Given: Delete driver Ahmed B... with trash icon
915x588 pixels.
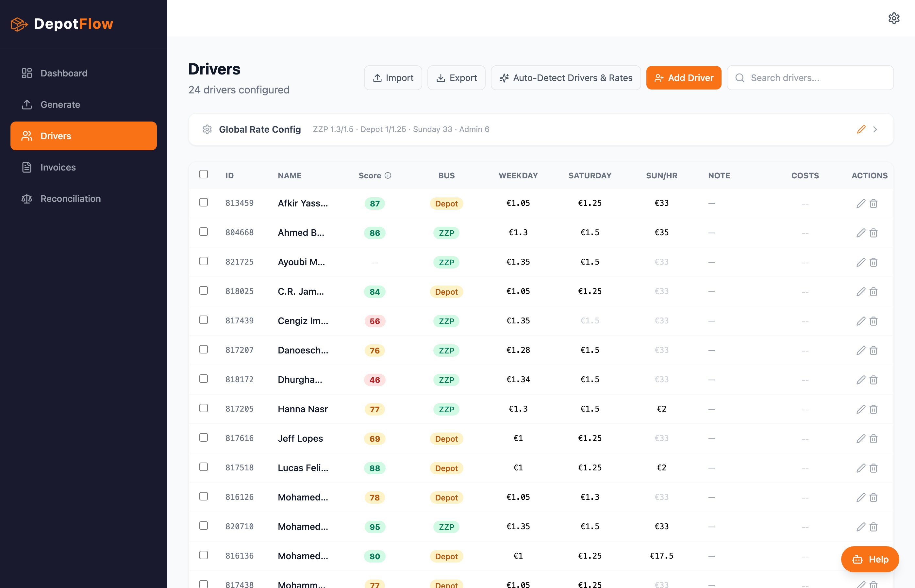Looking at the screenshot, I should point(873,233).
